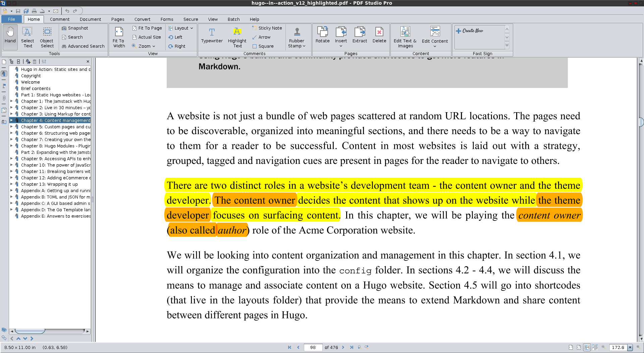This screenshot has width=644, height=353.
Task: Click Delete pages
Action: click(379, 35)
